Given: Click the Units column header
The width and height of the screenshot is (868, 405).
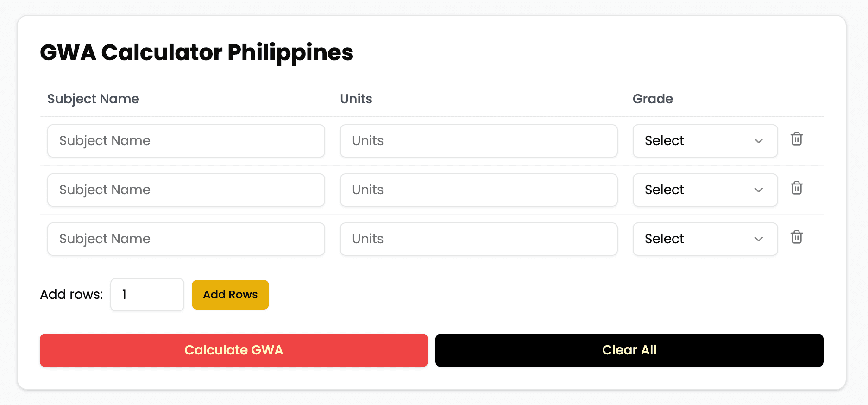Looking at the screenshot, I should pyautogui.click(x=356, y=99).
